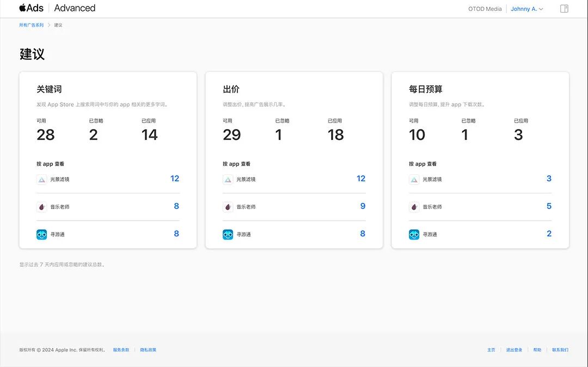
Task: Click 光景滤镜 app icon in 关键词 card
Action: (41, 180)
